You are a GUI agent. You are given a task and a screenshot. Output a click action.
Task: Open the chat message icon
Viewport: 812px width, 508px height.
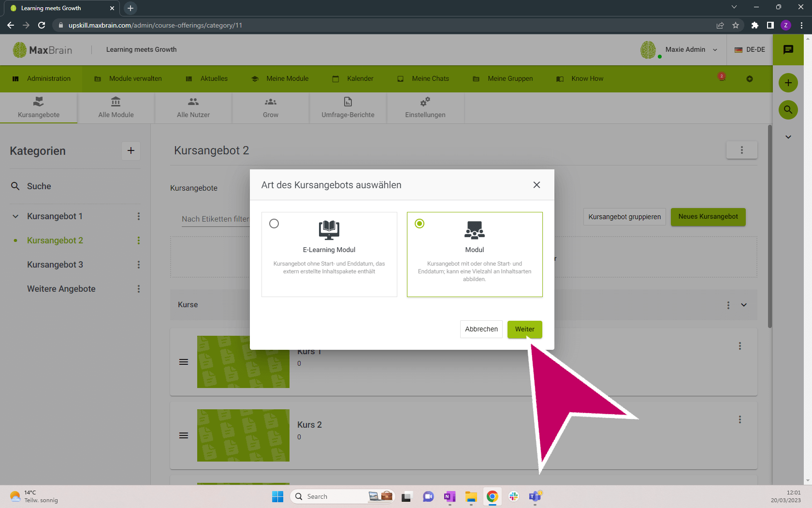tap(788, 49)
